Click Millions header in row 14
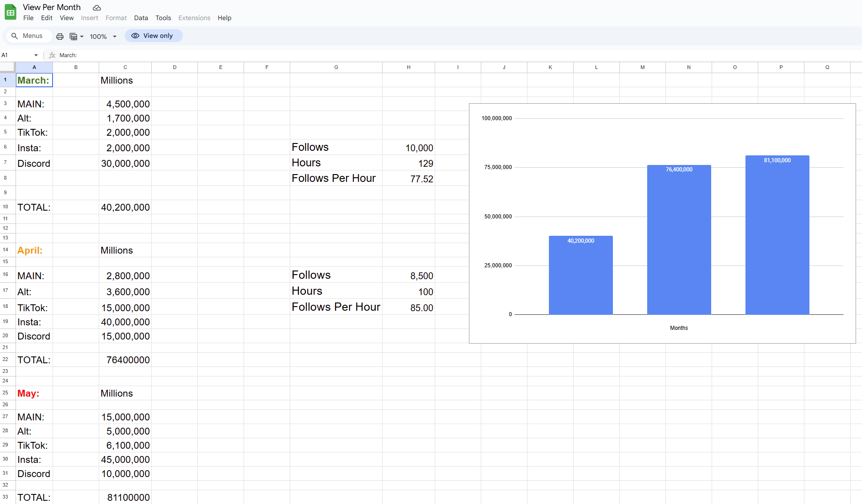This screenshot has width=862, height=504. [x=125, y=250]
